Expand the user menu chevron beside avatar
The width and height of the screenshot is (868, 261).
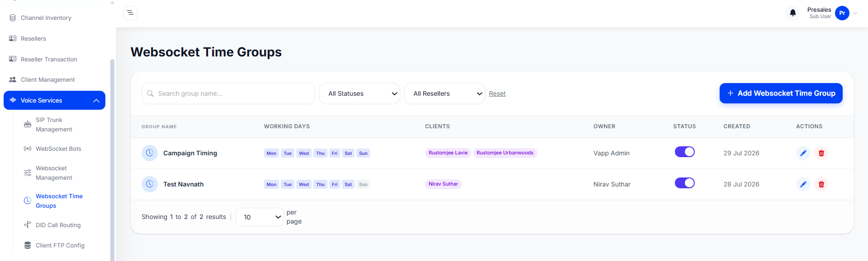click(855, 13)
